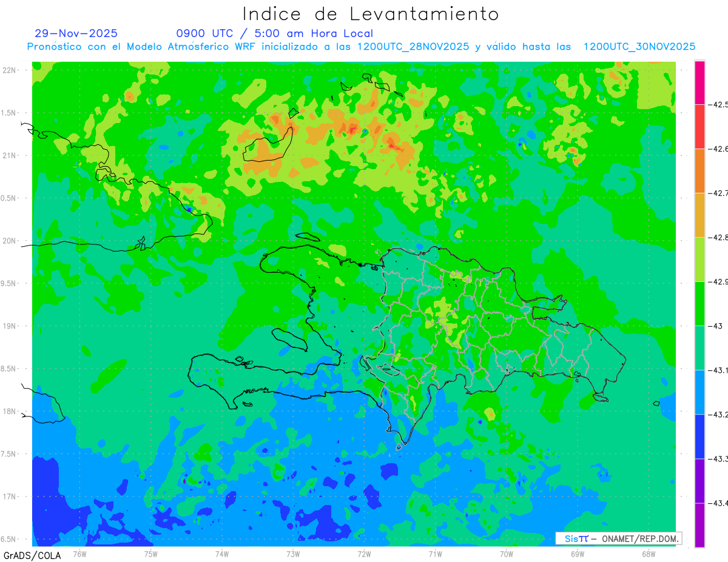Click the green swatch between -42.9 and -43
Viewport: 728px width, 562px height.
tap(699, 304)
